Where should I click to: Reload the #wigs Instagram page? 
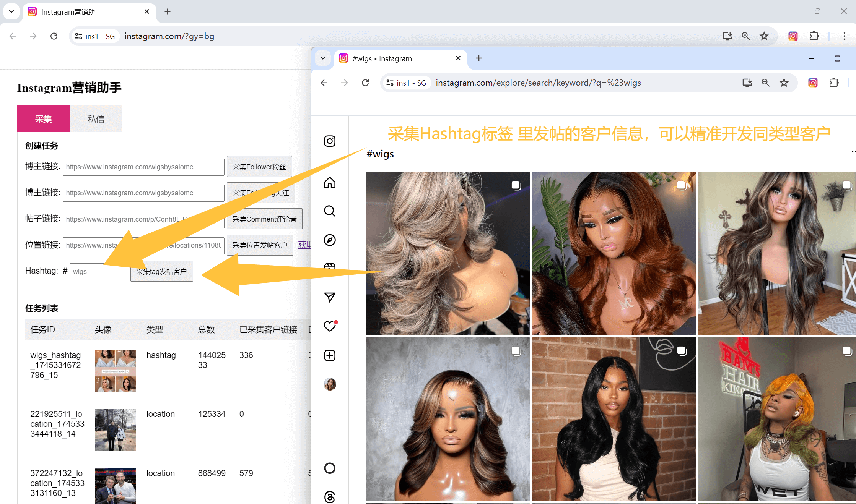pyautogui.click(x=365, y=83)
